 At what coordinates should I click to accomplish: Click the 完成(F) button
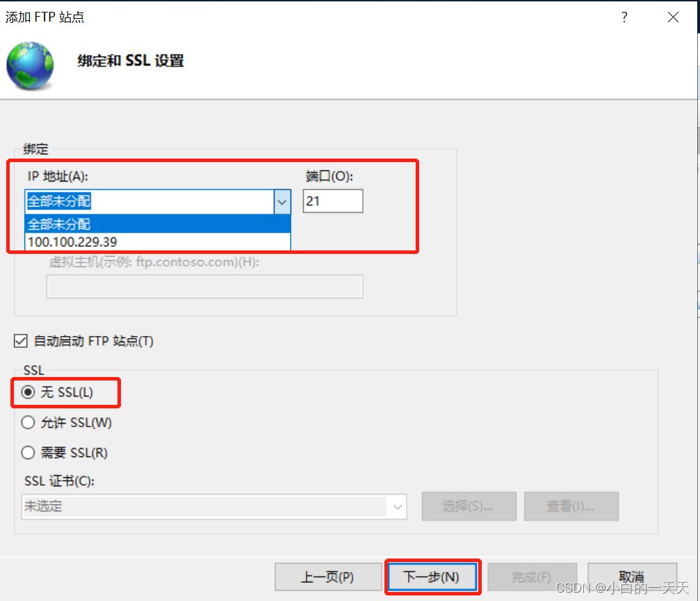point(532,577)
